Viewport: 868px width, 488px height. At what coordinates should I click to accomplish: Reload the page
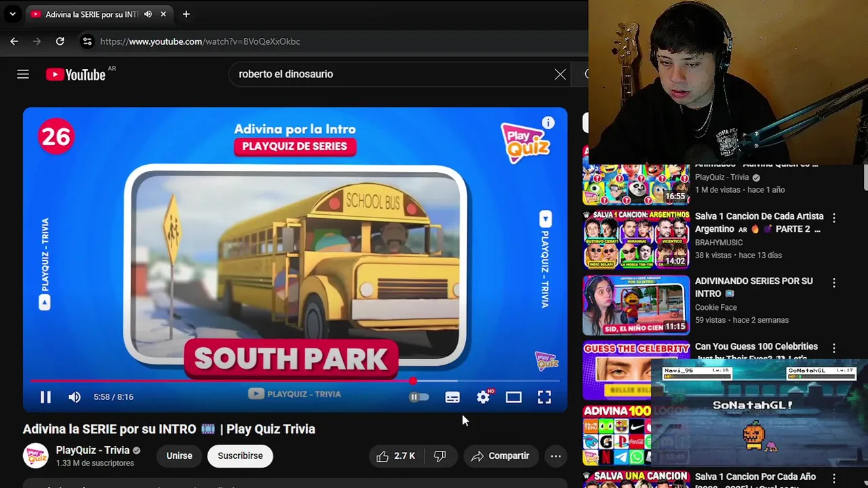click(60, 41)
